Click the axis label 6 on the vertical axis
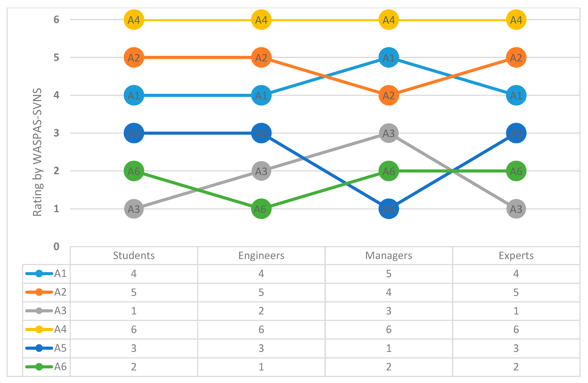 tap(56, 20)
